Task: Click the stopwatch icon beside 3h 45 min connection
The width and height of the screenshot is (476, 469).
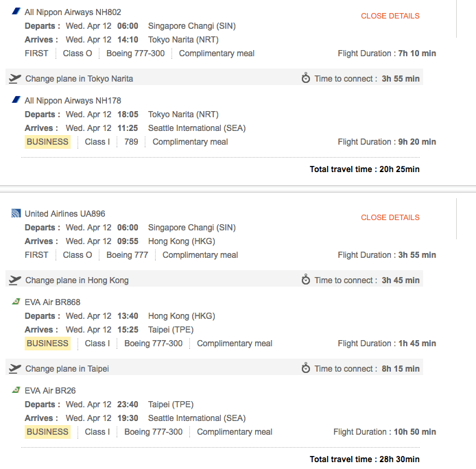Action: click(306, 280)
